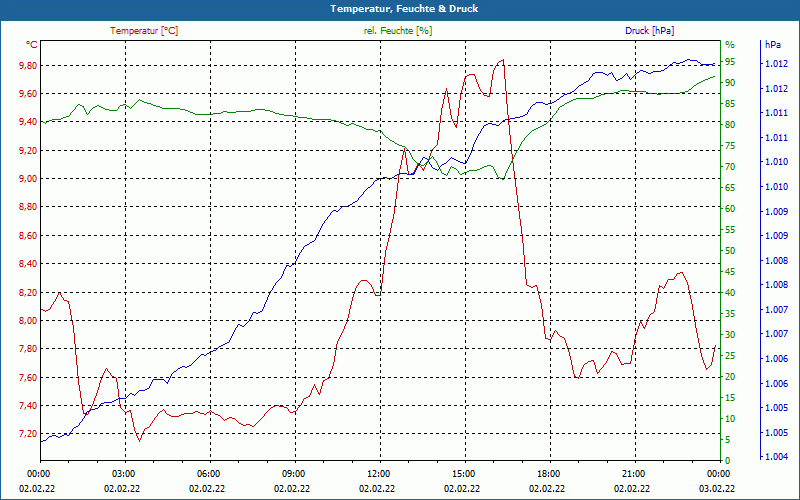Click the '7,80' temperature axis value
800x500 pixels.
[29, 349]
